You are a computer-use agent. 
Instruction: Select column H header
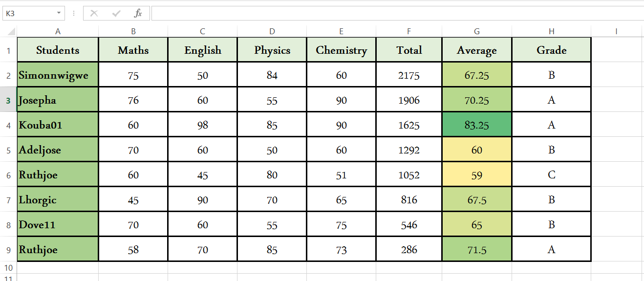[x=552, y=32]
